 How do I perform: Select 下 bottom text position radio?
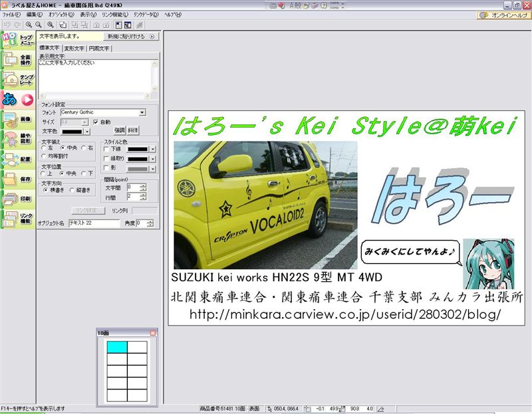click(84, 173)
